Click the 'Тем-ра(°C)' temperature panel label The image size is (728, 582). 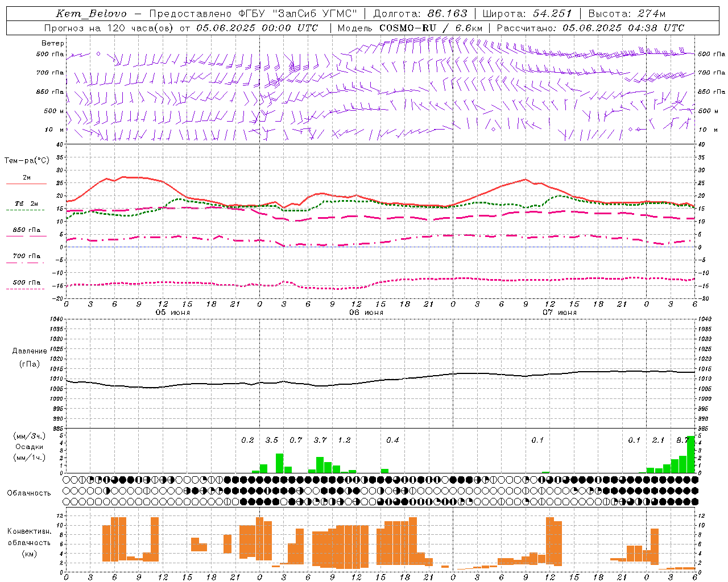27,161
